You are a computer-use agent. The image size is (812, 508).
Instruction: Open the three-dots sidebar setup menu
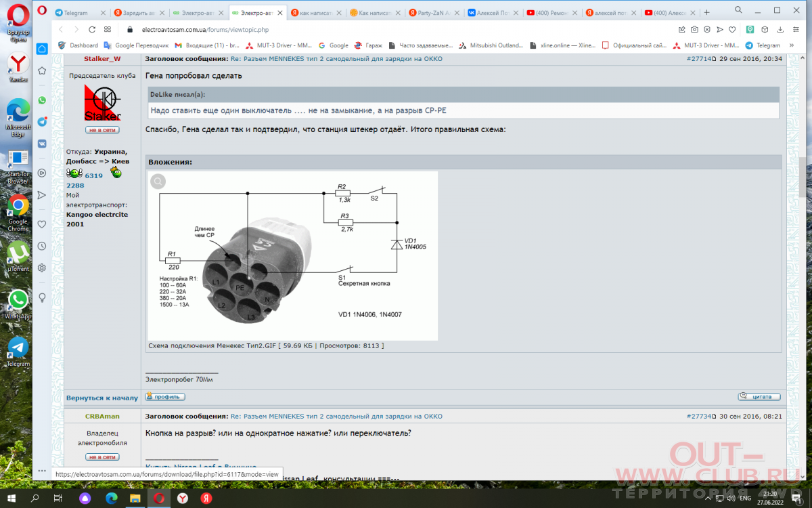[x=42, y=470]
